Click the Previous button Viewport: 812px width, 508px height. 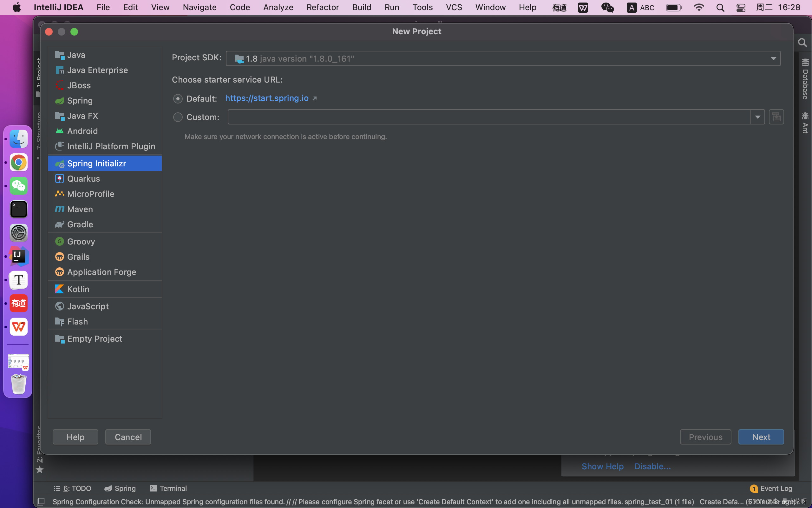click(x=705, y=437)
